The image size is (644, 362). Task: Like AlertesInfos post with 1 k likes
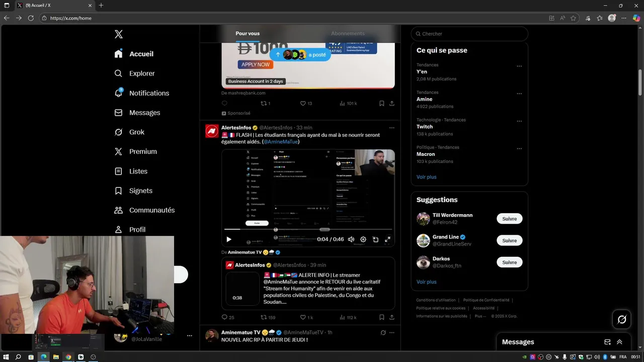tap(306, 317)
